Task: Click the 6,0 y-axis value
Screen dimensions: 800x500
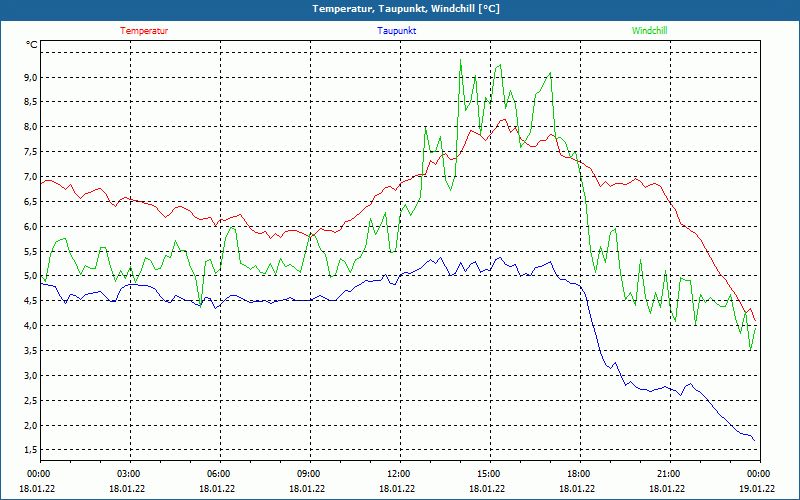Action: [31, 227]
